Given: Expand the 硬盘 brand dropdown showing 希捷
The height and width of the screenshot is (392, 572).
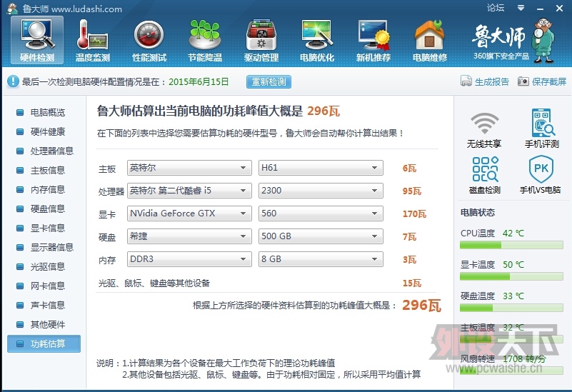Looking at the screenshot, I should pos(189,236).
